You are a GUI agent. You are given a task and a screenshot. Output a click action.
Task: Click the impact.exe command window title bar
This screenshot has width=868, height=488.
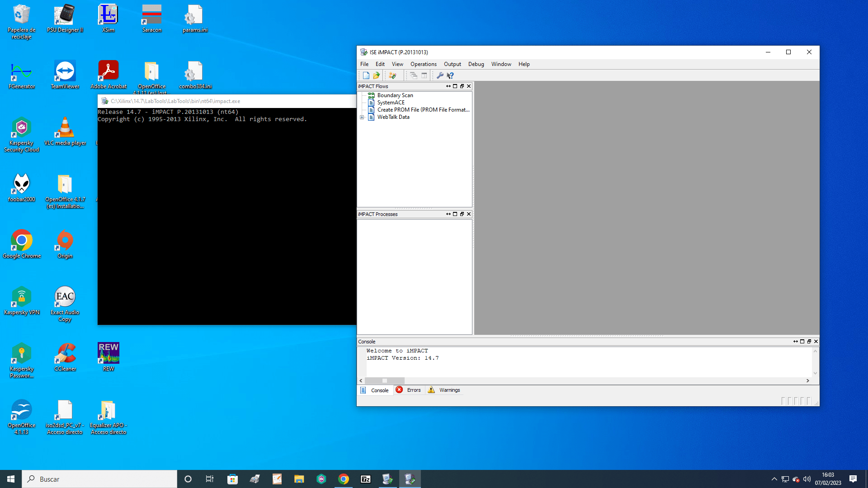(227, 101)
